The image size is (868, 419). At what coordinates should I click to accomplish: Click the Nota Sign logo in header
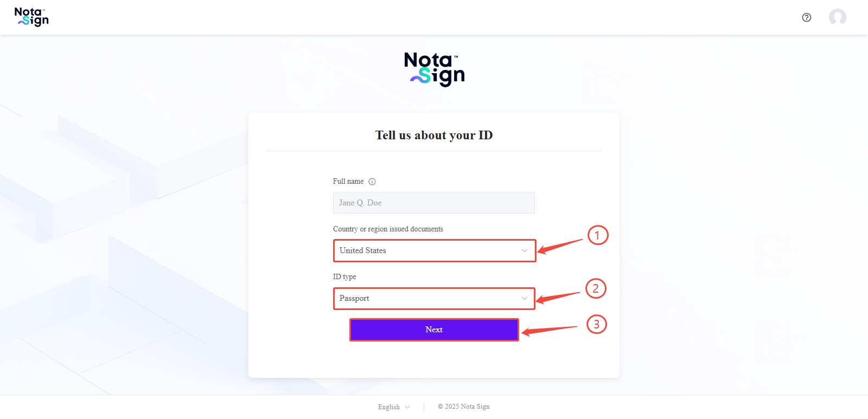(31, 17)
